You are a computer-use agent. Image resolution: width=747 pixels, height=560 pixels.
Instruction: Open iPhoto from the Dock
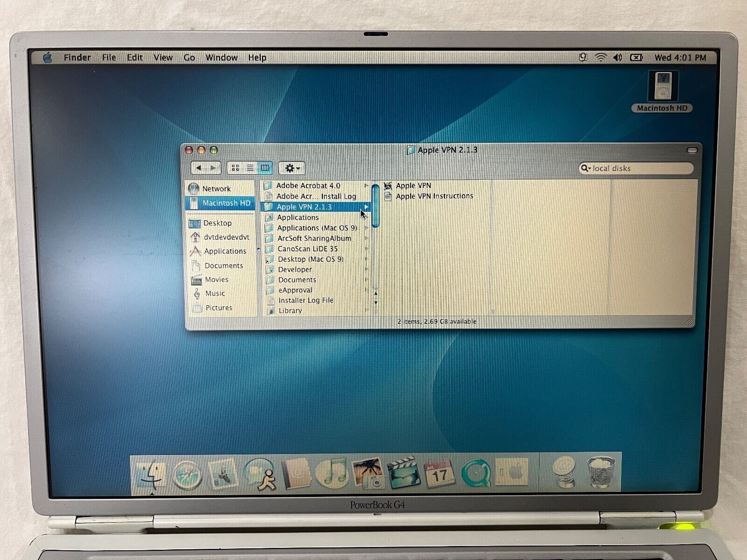[x=367, y=473]
